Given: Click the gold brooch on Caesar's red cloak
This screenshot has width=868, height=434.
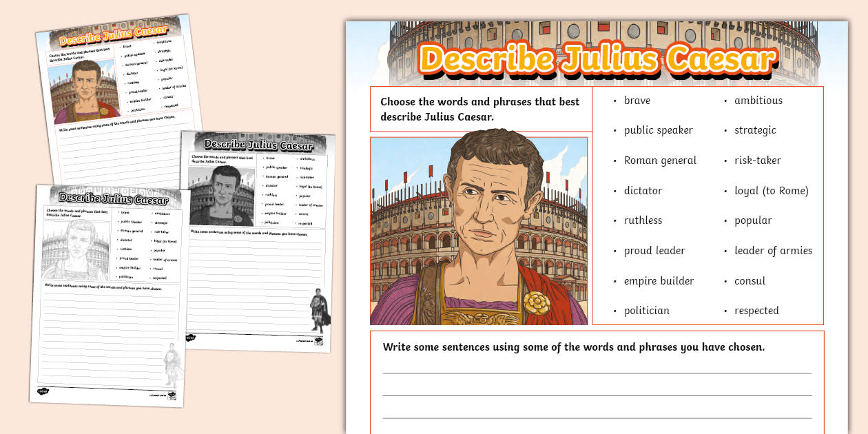Looking at the screenshot, I should click(535, 301).
